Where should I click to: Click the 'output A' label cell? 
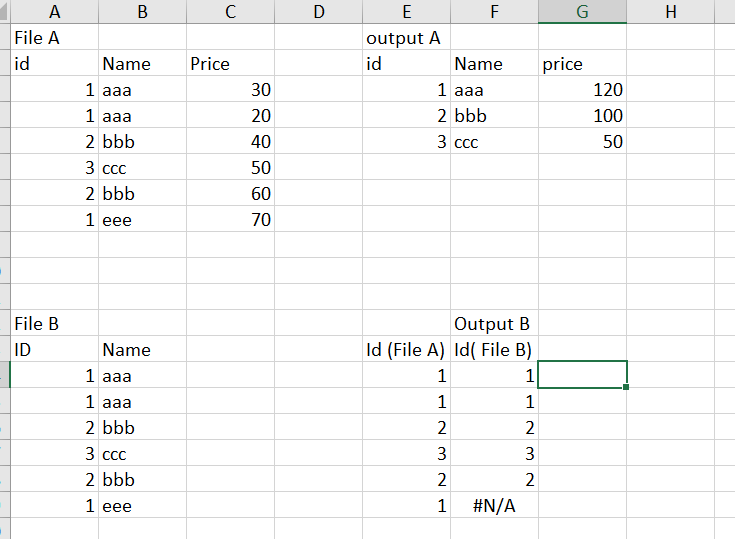pyautogui.click(x=406, y=38)
